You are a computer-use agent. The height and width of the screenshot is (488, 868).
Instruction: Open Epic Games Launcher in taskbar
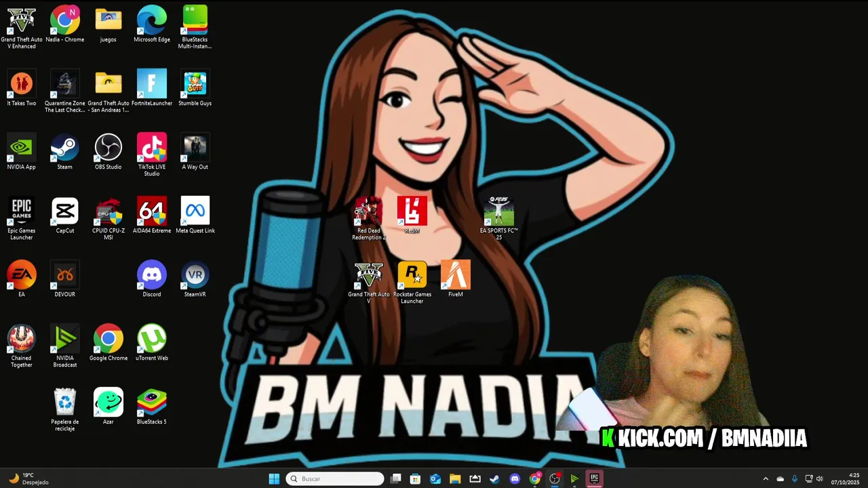click(595, 479)
